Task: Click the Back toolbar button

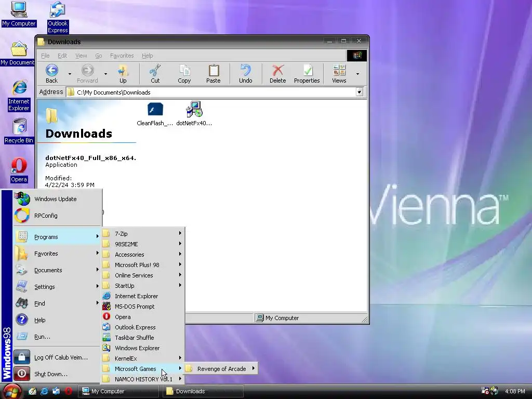Action: pos(51,74)
